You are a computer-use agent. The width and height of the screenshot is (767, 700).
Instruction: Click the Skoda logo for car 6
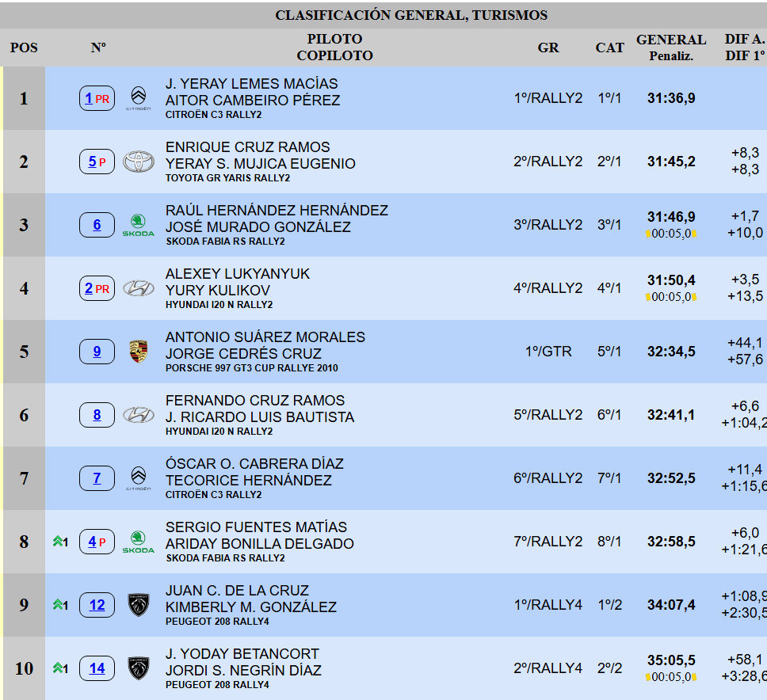(138, 225)
